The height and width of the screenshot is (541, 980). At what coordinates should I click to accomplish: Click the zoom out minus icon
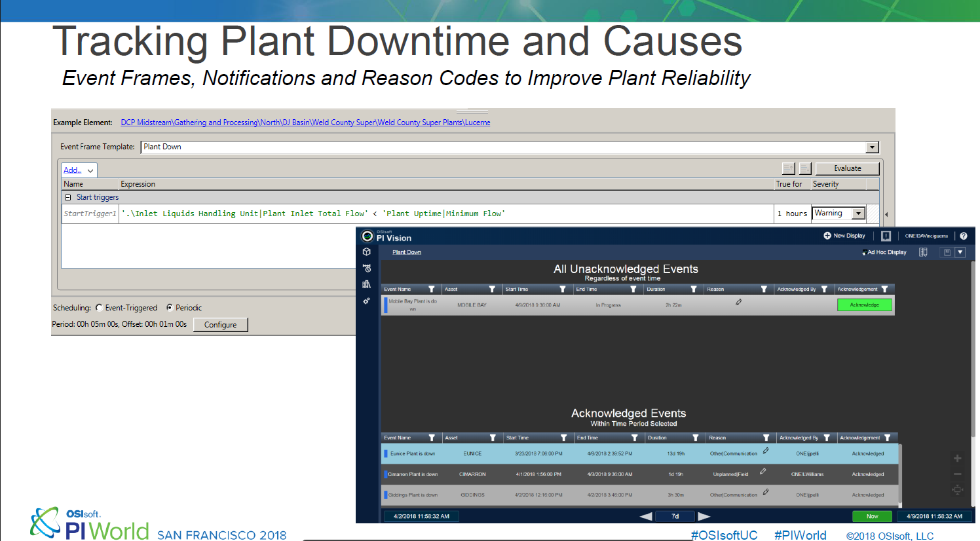[957, 474]
